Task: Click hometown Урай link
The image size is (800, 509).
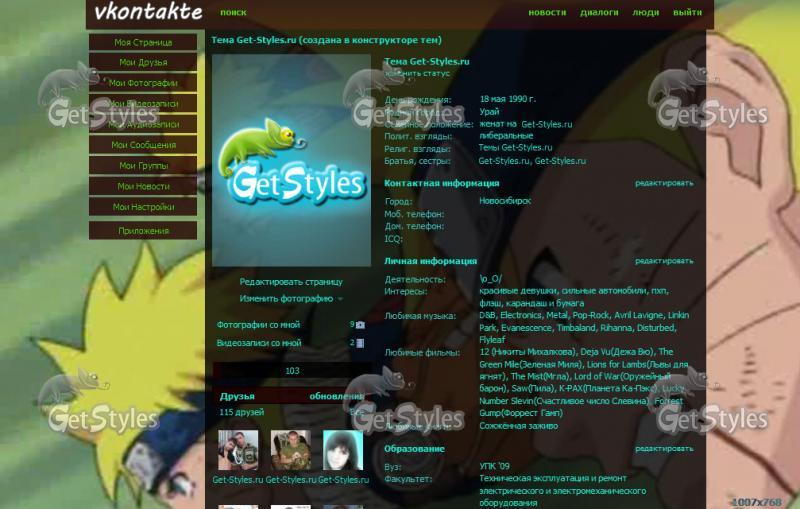Action: tap(489, 112)
